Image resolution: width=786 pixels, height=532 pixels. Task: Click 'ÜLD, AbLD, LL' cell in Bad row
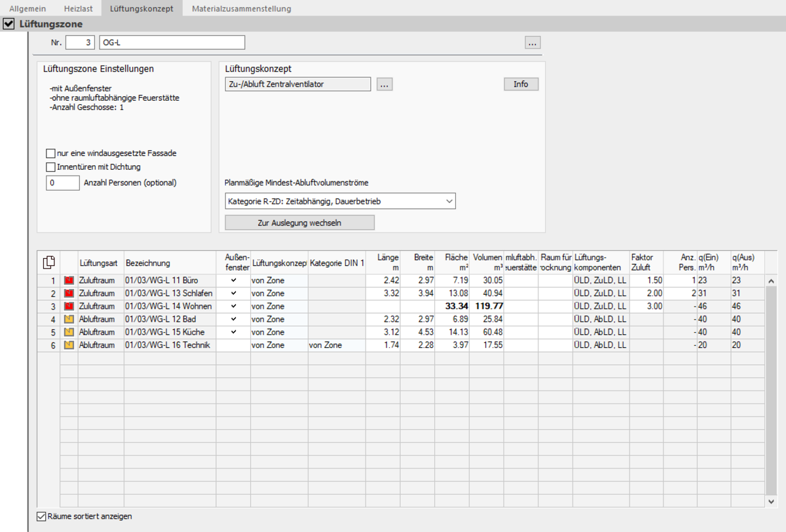[x=600, y=319]
